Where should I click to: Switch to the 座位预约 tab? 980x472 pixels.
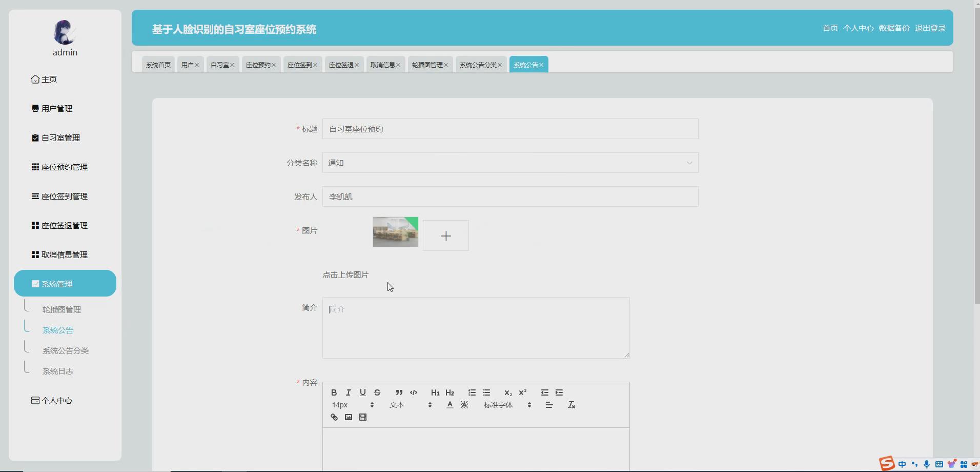coord(258,65)
